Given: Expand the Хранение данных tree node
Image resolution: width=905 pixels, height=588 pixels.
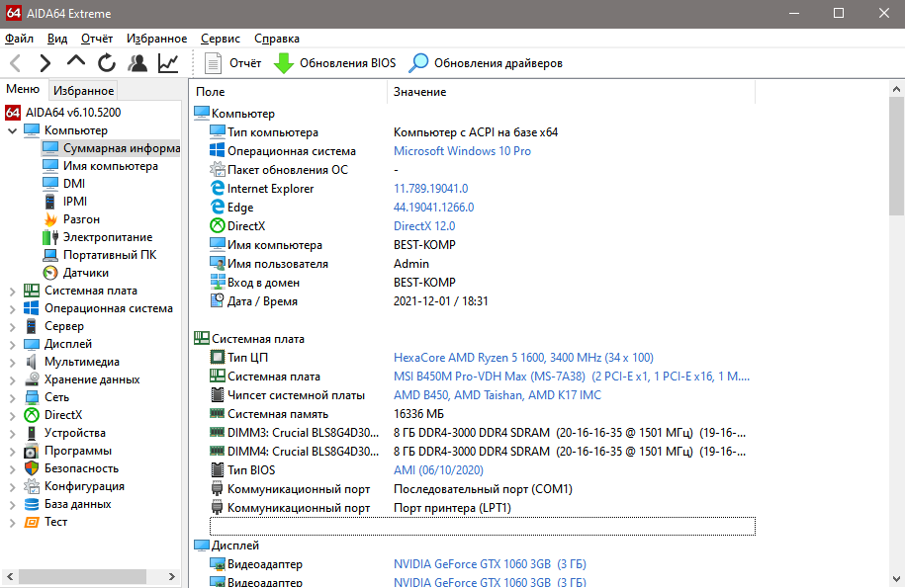Looking at the screenshot, I should pyautogui.click(x=12, y=379).
